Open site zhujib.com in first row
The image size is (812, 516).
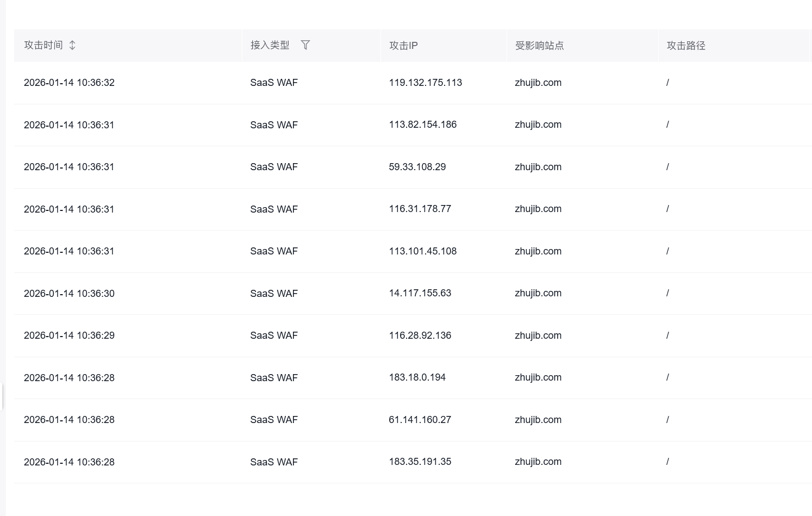click(x=538, y=83)
